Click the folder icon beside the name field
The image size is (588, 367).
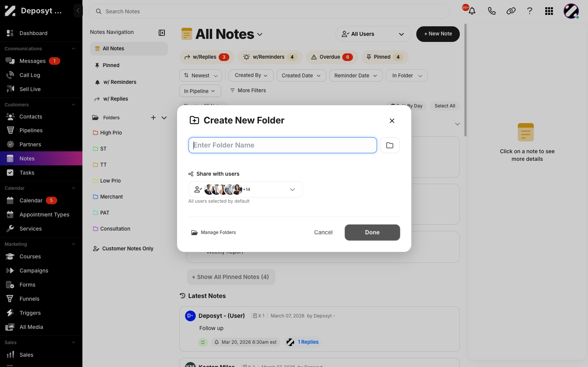(390, 145)
